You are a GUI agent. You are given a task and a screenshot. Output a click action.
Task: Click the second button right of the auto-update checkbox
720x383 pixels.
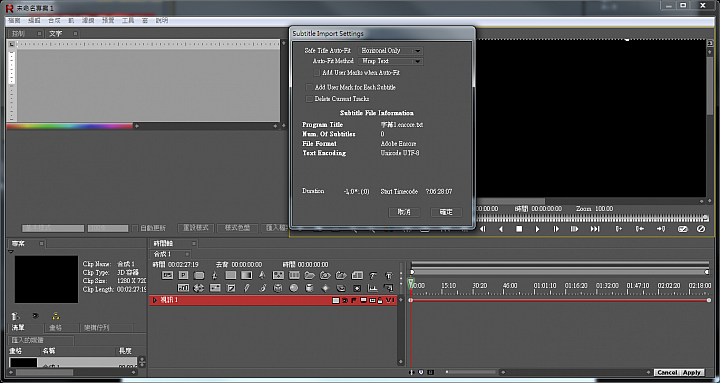pos(237,228)
